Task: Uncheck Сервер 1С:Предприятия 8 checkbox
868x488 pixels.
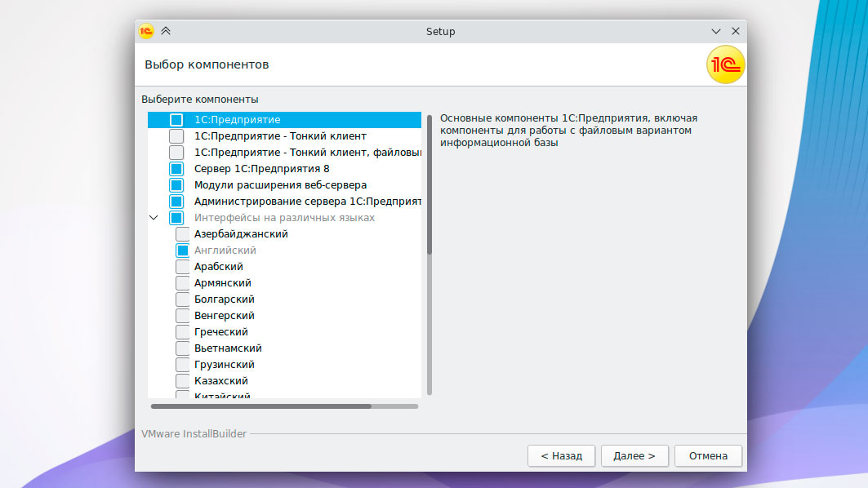Action: [176, 169]
